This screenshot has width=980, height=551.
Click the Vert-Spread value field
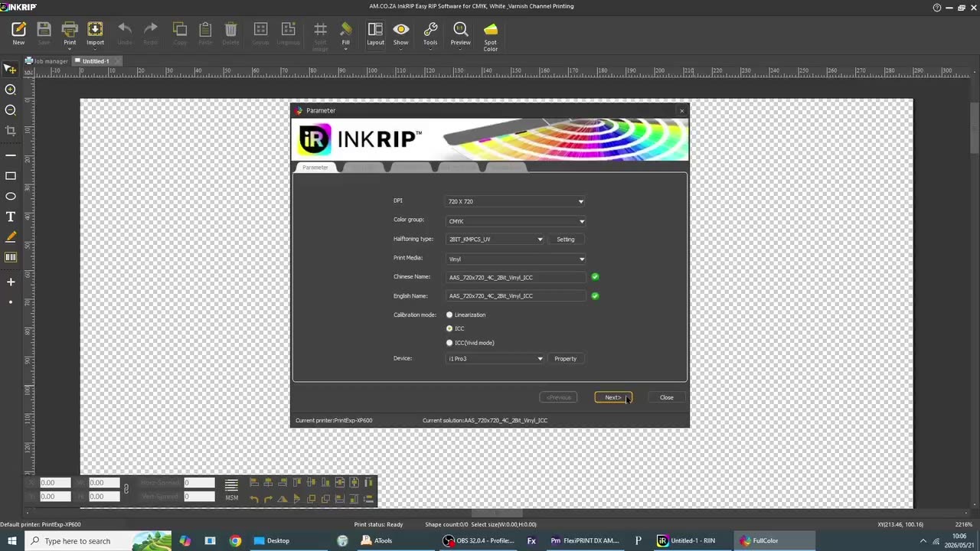click(x=199, y=497)
